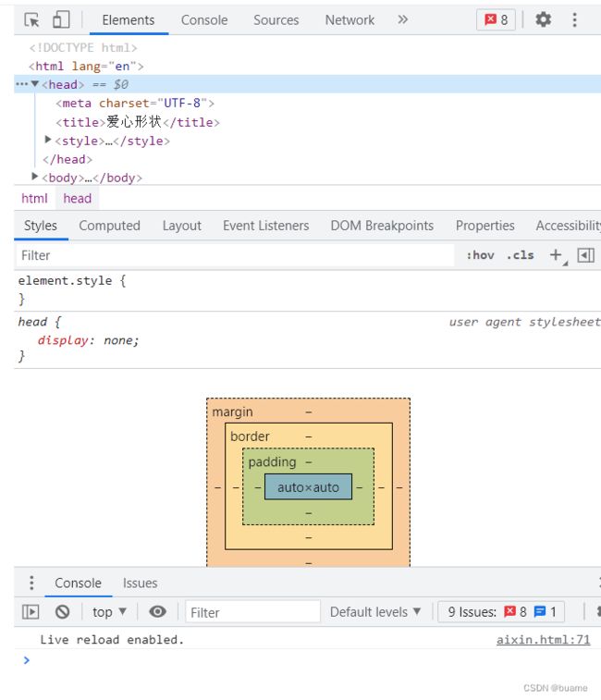Select the title element line

pos(138,122)
